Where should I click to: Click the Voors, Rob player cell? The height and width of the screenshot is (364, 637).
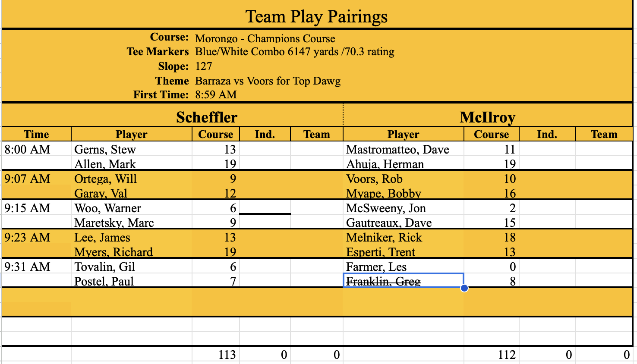point(374,179)
